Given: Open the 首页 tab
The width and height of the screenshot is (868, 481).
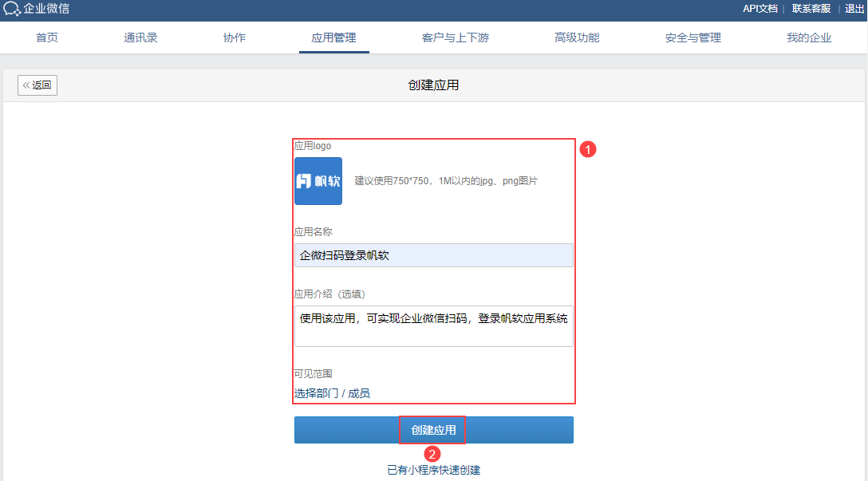Looking at the screenshot, I should (47, 37).
